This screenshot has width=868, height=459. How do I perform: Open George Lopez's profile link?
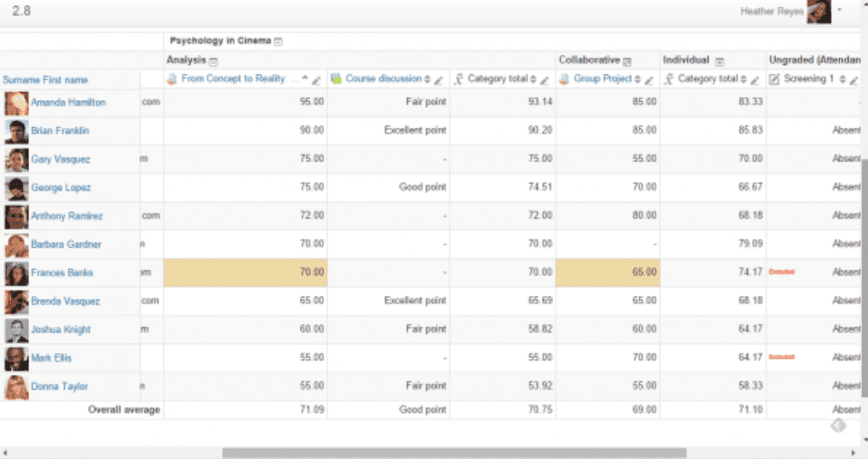61,188
